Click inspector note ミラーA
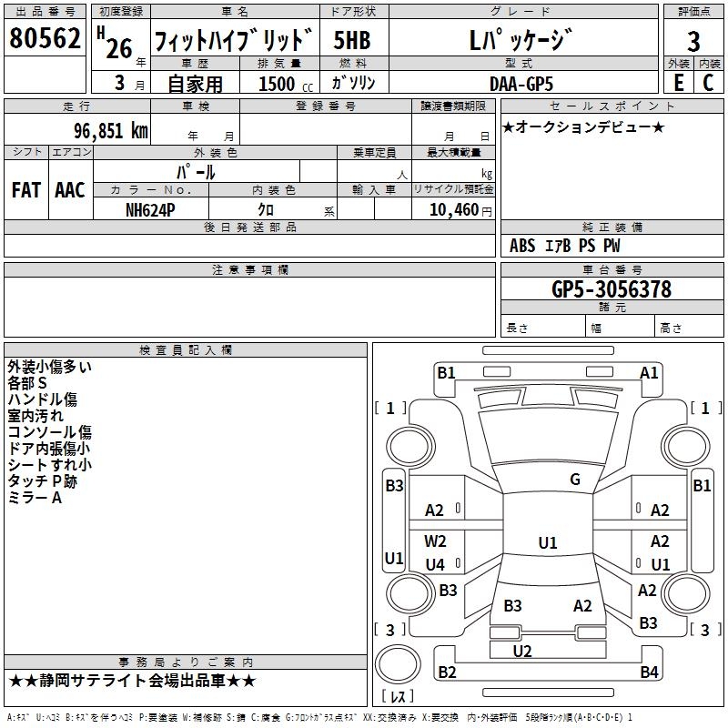This screenshot has height=728, width=728. click(35, 498)
